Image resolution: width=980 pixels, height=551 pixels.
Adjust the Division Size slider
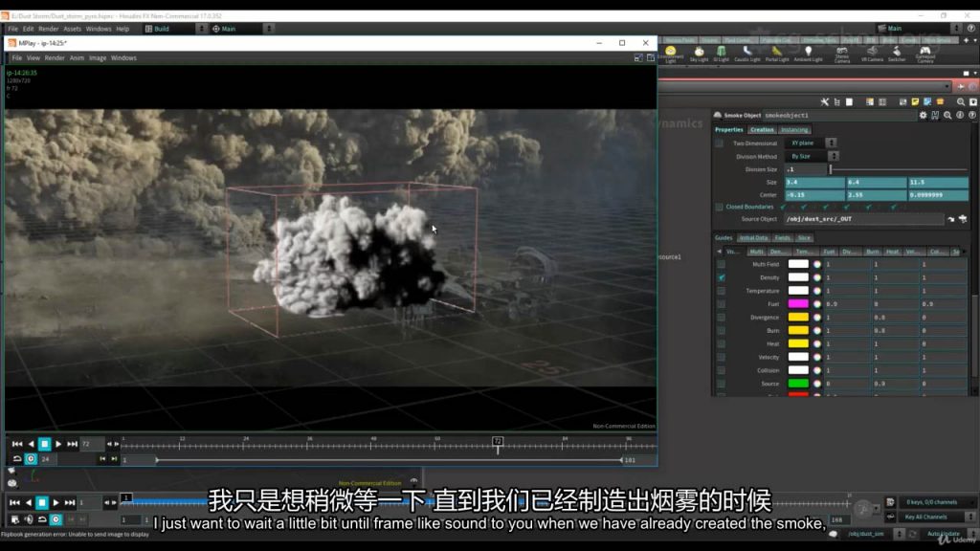pos(899,169)
